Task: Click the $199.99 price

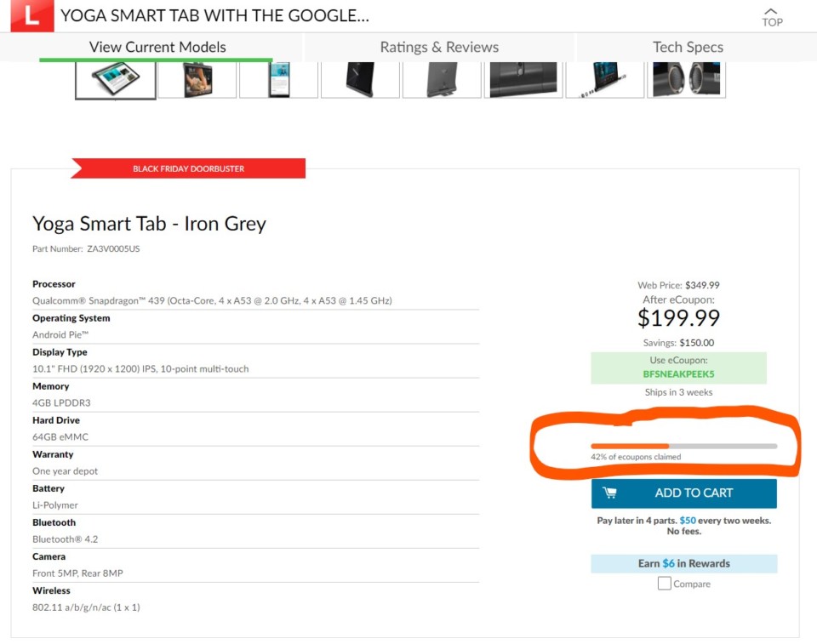Action: point(678,318)
